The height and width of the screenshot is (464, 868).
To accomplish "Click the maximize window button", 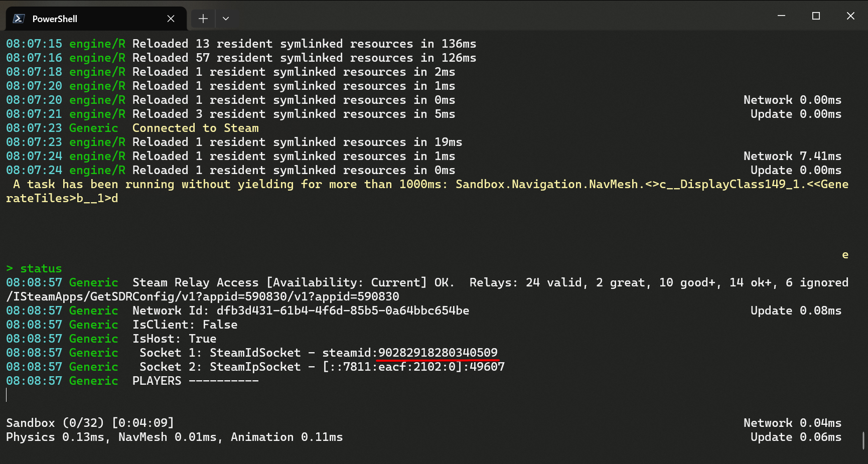I will (816, 16).
